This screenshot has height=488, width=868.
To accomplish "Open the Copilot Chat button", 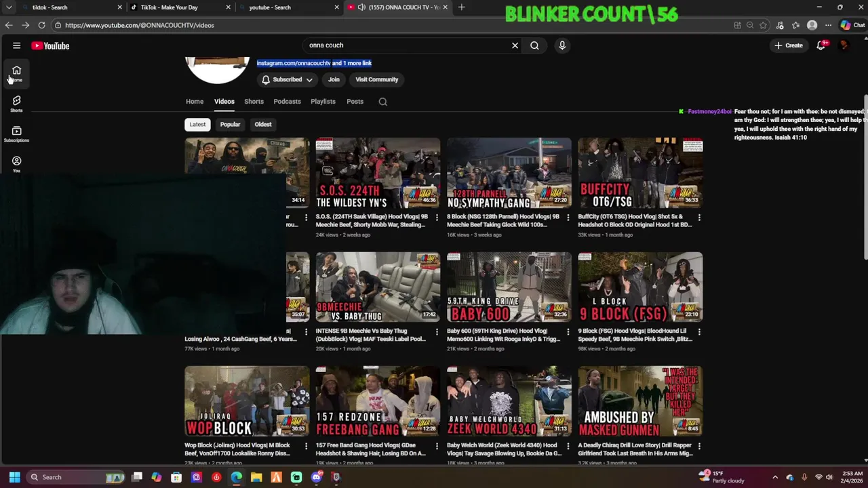I will pos(852,25).
